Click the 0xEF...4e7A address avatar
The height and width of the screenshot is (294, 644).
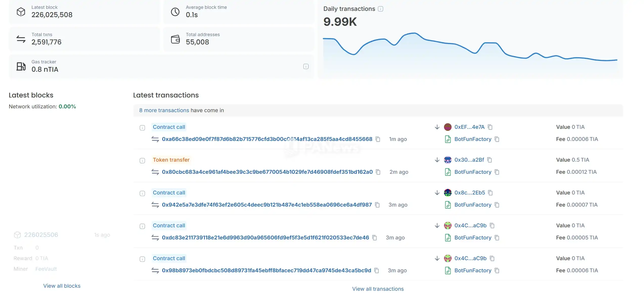tap(448, 127)
